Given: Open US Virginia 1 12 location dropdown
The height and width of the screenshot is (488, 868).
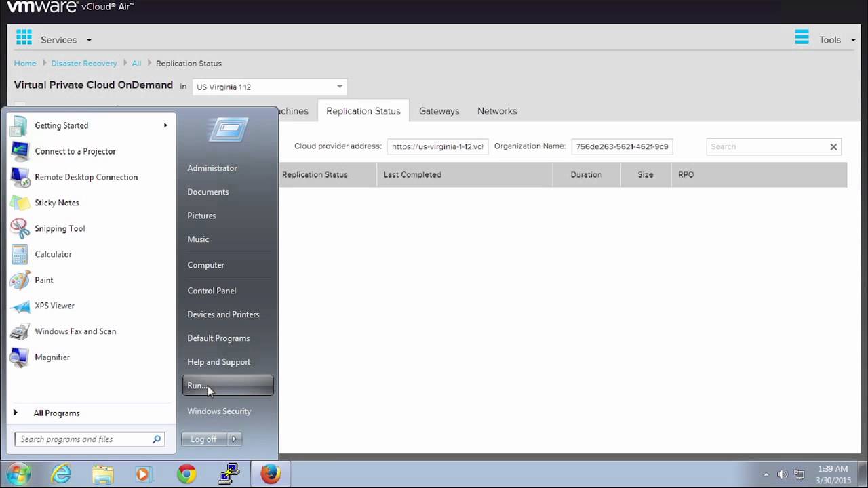Looking at the screenshot, I should click(270, 87).
